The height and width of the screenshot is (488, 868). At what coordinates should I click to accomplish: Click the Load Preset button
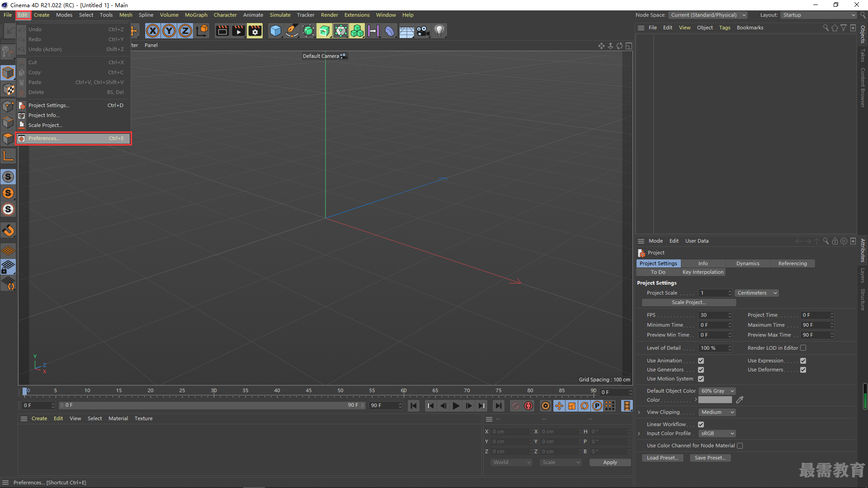(x=662, y=458)
